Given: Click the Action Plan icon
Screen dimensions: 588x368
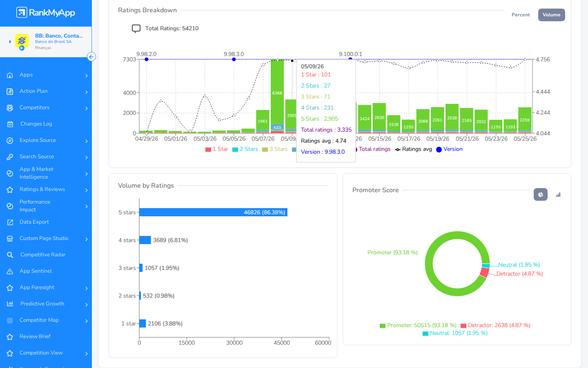Looking at the screenshot, I should tap(10, 92).
